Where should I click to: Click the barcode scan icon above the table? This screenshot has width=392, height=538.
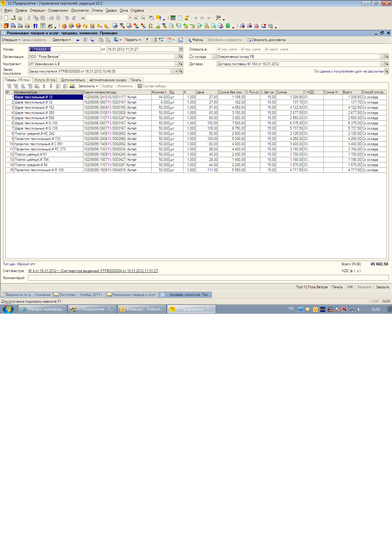click(72, 86)
